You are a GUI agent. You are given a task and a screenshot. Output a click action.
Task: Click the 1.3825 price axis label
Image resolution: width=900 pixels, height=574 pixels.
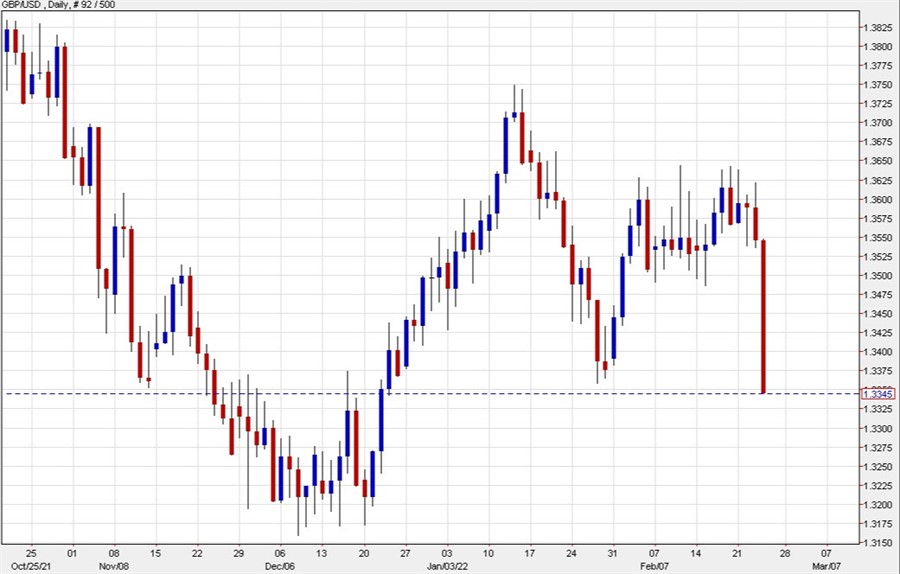878,28
